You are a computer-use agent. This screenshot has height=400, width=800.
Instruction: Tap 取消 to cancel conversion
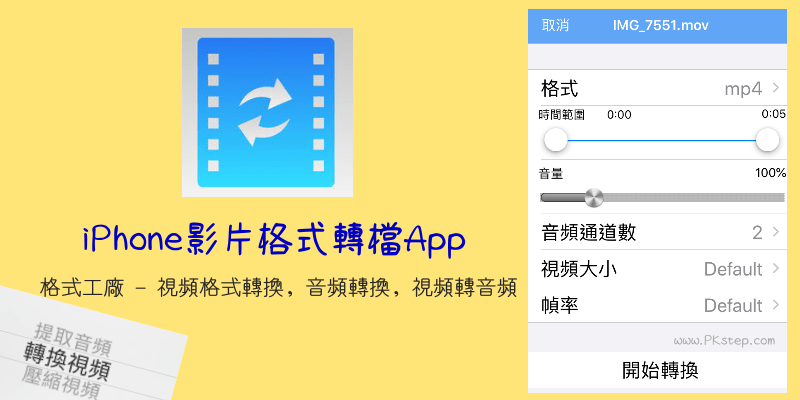[555, 26]
